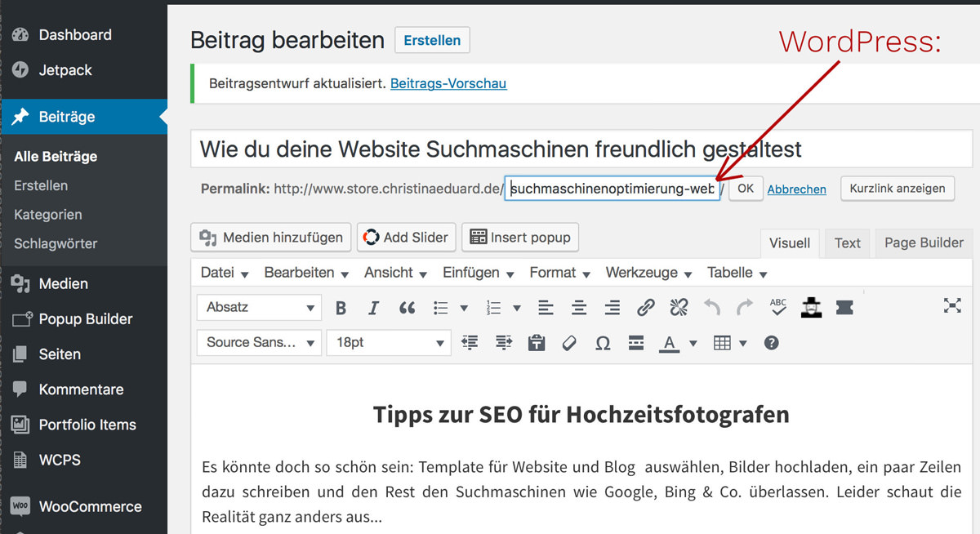Image resolution: width=980 pixels, height=534 pixels.
Task: Open bulleted list style dropdown arrow
Action: tap(464, 309)
